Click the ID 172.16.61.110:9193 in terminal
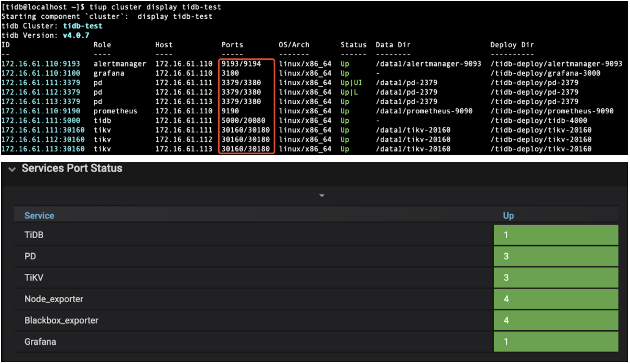 [41, 63]
